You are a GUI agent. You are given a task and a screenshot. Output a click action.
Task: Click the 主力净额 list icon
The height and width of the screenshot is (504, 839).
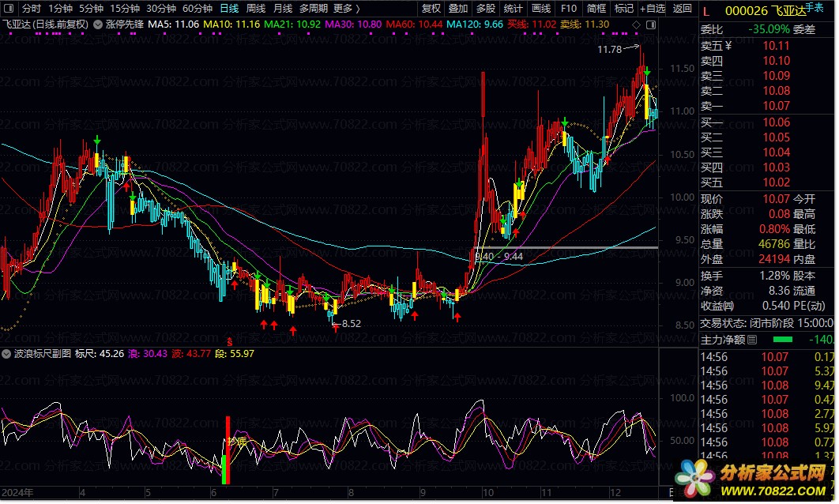click(x=752, y=339)
